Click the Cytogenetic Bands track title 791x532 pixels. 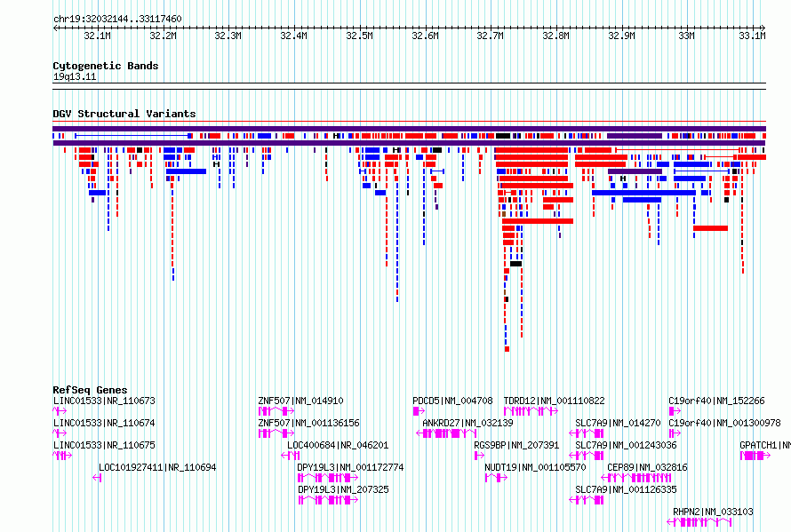click(x=106, y=66)
